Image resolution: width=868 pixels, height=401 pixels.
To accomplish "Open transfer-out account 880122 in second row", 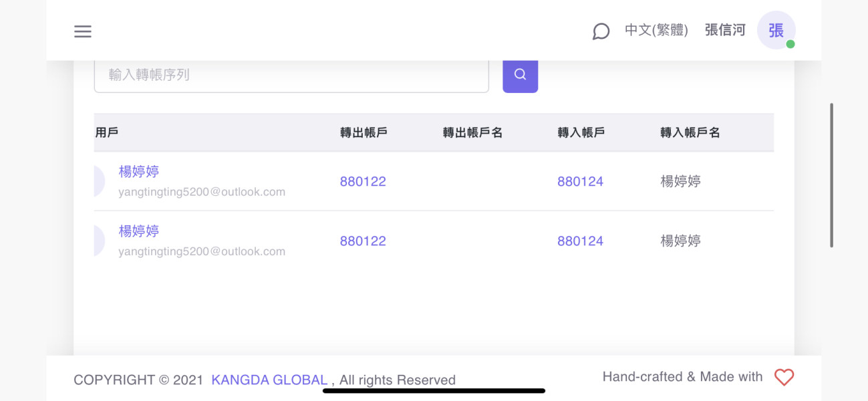I will tap(363, 241).
